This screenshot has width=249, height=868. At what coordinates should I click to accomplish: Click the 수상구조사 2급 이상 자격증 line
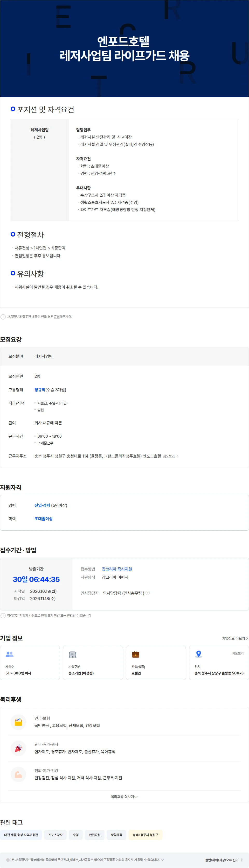click(103, 195)
